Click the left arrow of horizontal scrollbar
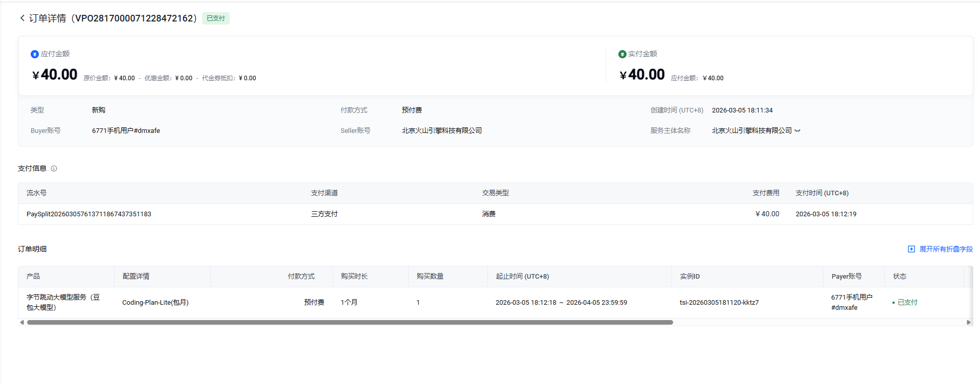980x385 pixels. 22,322
